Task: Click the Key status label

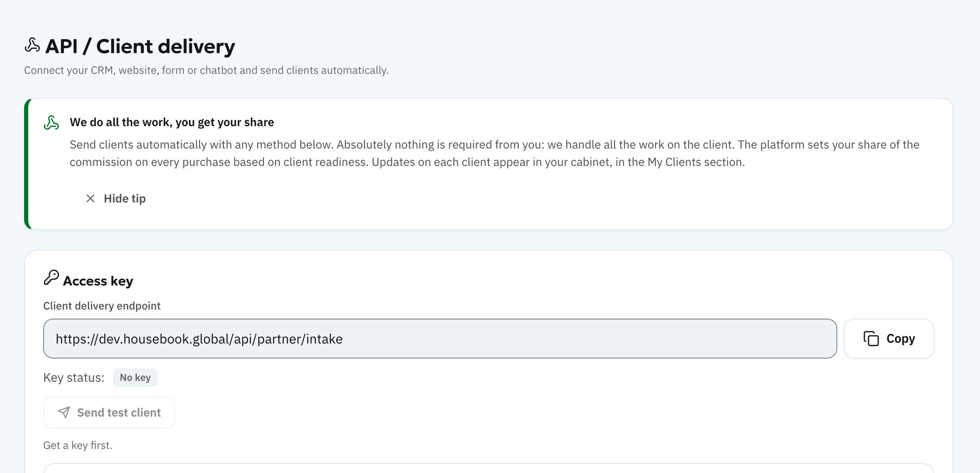Action: [x=74, y=378]
